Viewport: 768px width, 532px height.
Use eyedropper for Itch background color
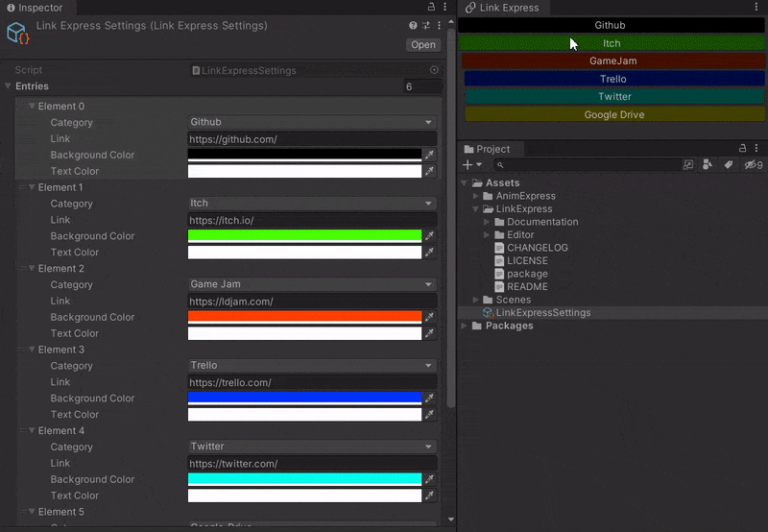point(429,235)
